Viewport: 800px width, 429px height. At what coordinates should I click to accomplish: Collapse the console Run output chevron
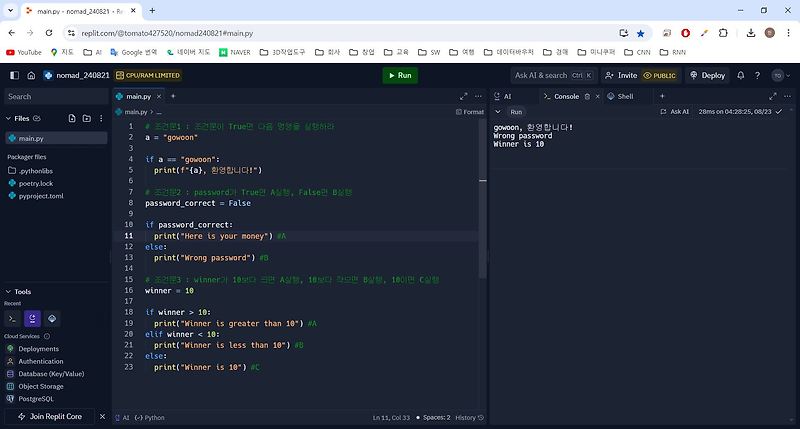pos(498,112)
